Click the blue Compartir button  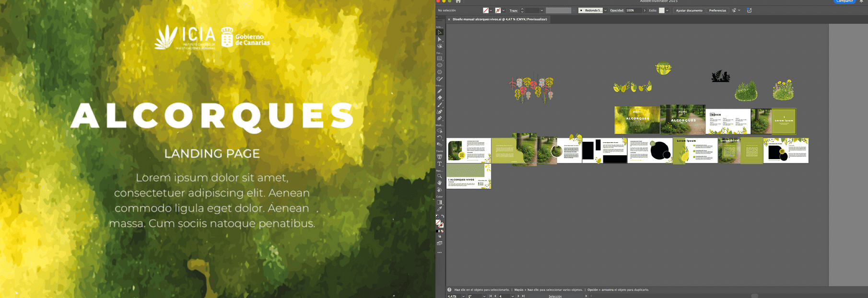pos(845,1)
